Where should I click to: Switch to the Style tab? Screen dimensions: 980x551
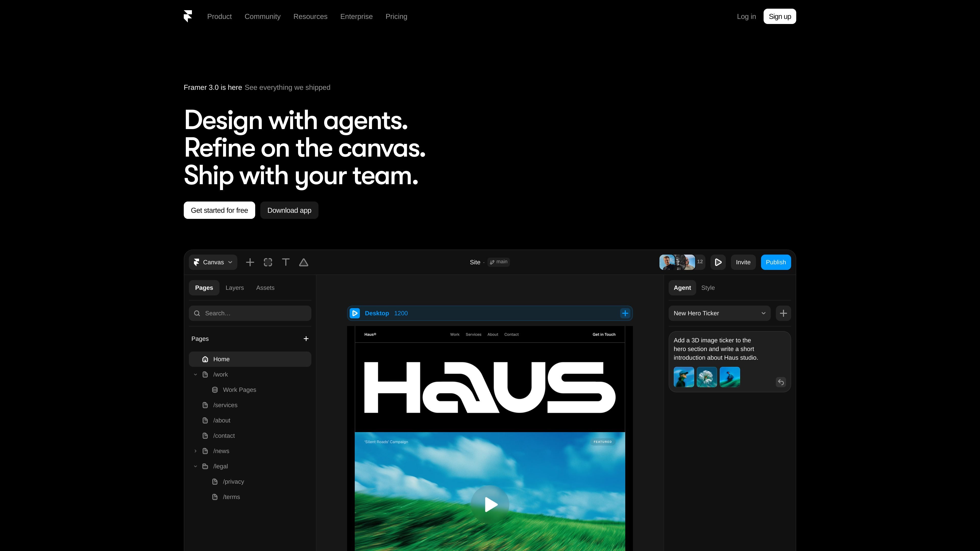(708, 288)
